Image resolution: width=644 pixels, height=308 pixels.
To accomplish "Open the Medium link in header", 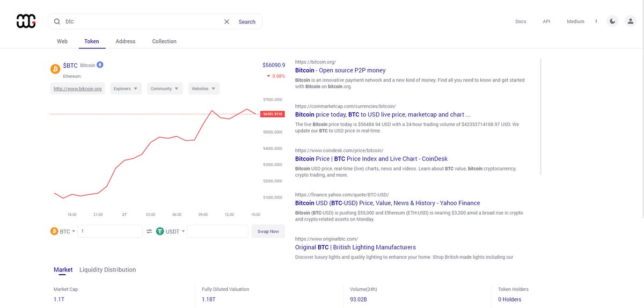I will [575, 21].
